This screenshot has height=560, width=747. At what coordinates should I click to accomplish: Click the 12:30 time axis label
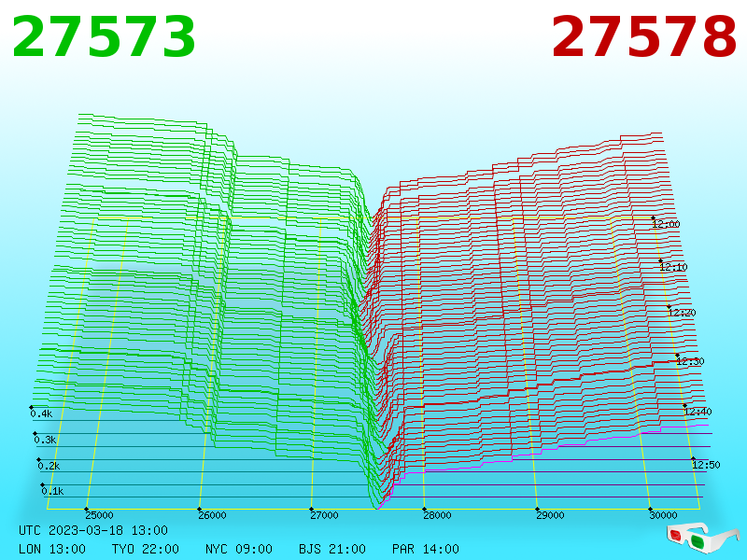690,361
